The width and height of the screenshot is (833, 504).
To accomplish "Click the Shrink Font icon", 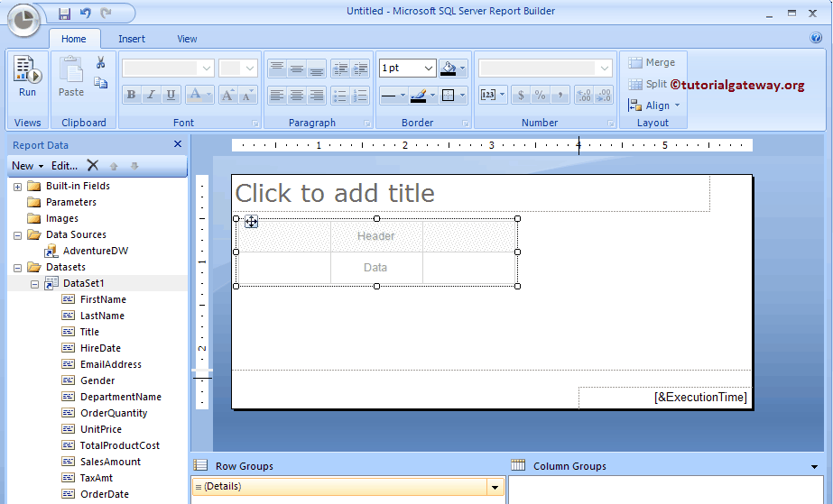I will (x=247, y=95).
